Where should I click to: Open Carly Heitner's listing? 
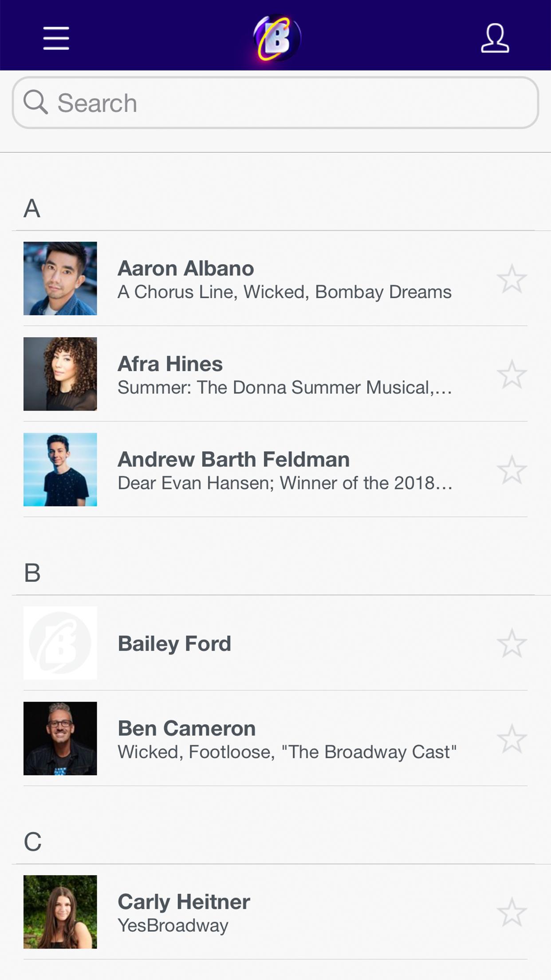click(x=275, y=912)
